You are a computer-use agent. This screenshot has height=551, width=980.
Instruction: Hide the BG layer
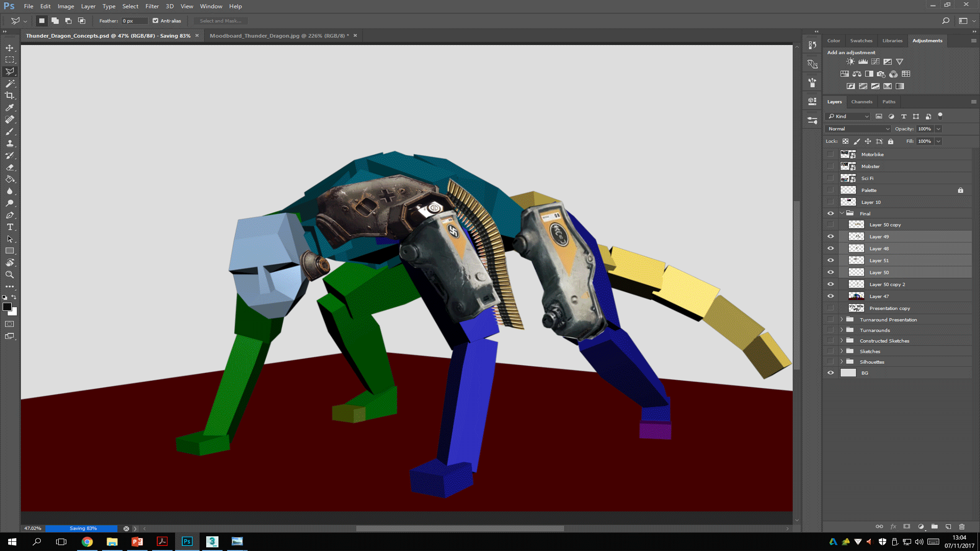click(830, 373)
